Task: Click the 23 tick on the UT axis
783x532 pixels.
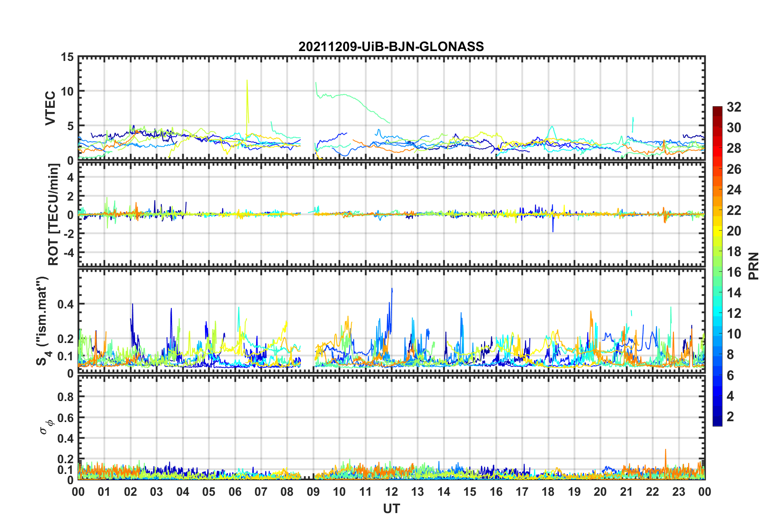Action: point(678,492)
